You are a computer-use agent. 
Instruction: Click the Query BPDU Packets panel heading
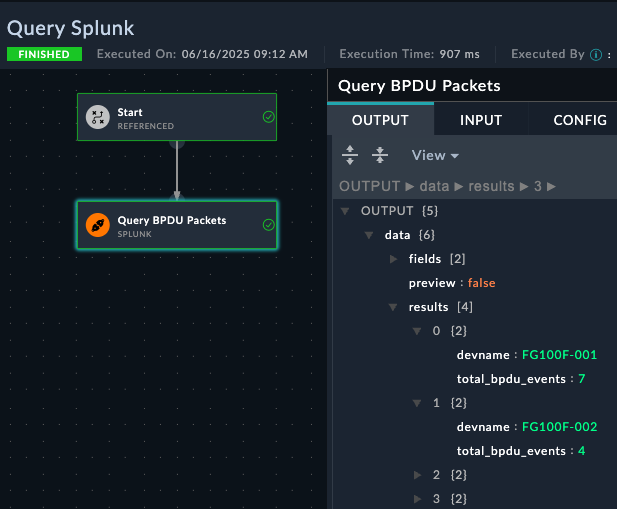(419, 86)
